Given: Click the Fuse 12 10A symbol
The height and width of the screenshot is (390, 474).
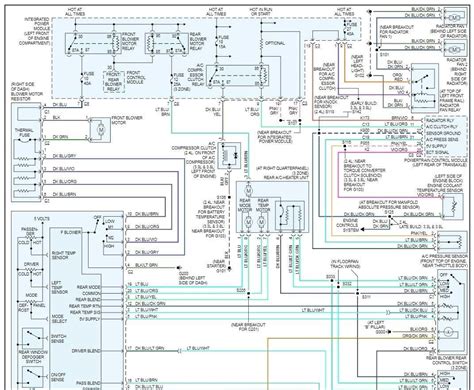Looking at the screenshot, I should (x=217, y=42).
